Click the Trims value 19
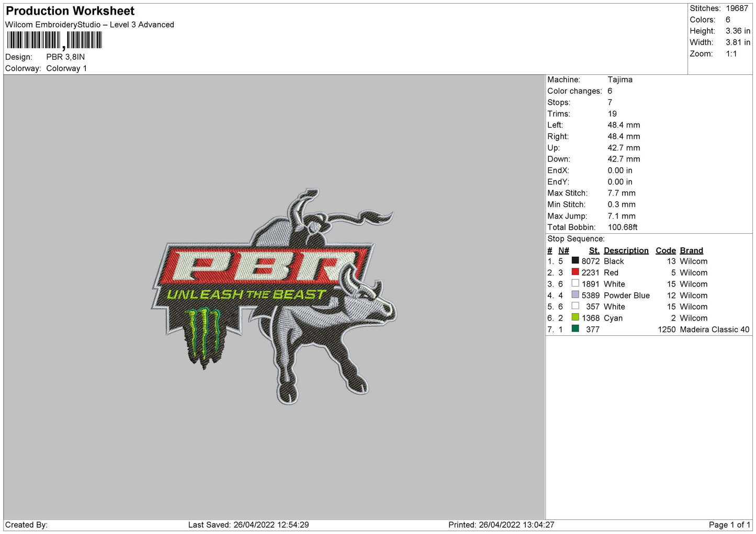Viewport: 756px width, 534px height. pyautogui.click(x=612, y=113)
